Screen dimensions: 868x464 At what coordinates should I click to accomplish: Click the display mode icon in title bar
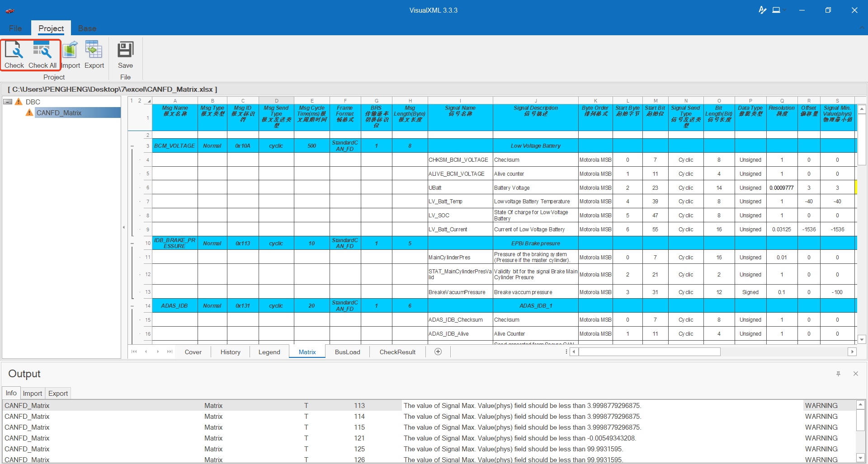click(776, 10)
